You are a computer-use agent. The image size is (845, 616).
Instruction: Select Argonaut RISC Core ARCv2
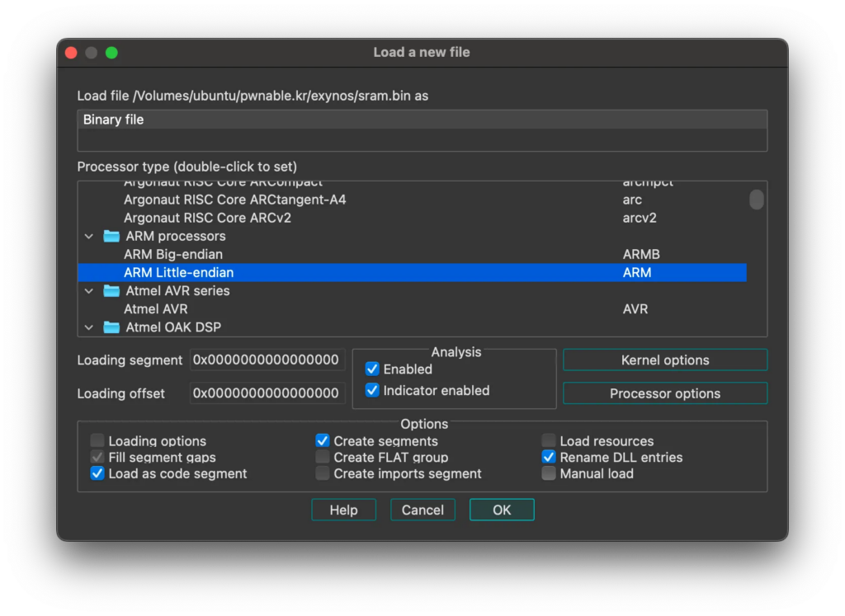point(413,218)
